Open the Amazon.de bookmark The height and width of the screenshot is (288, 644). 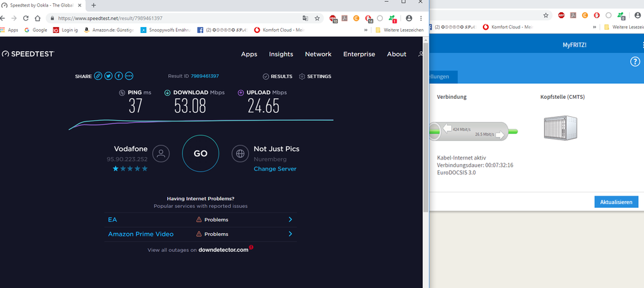pyautogui.click(x=109, y=30)
